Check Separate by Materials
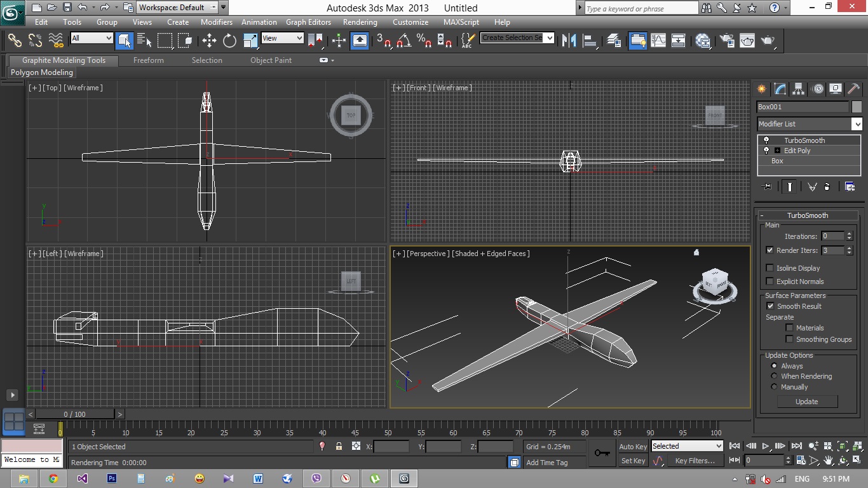The width and height of the screenshot is (868, 488). (790, 328)
